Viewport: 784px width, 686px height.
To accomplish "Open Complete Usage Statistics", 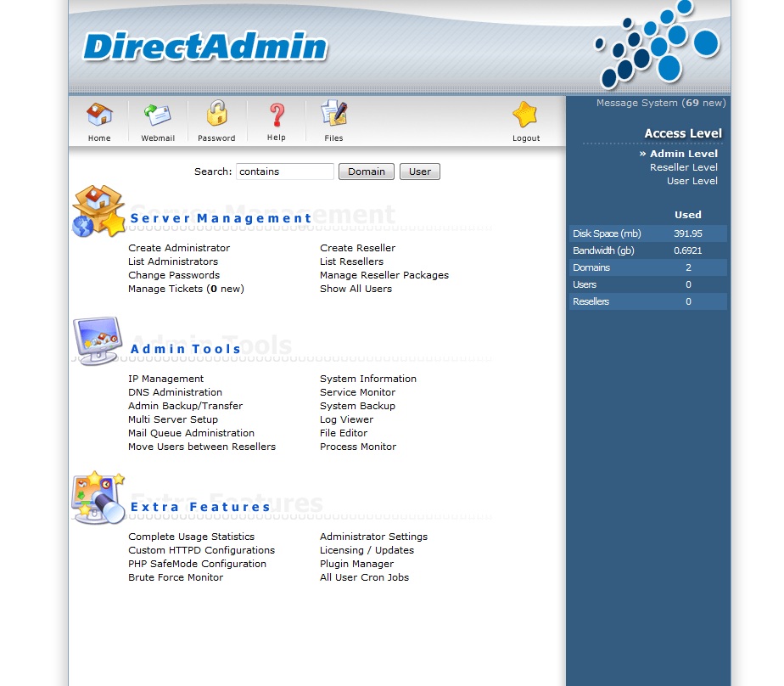I will point(192,537).
